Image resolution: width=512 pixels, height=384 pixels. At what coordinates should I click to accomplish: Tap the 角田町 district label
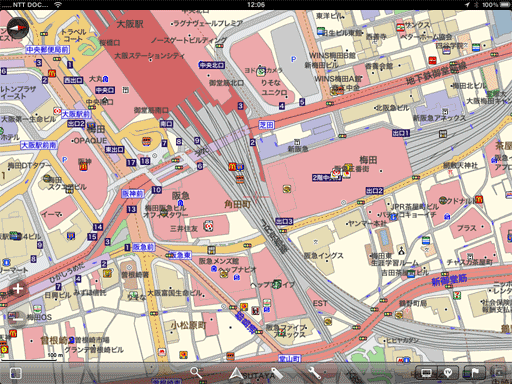pos(237,204)
